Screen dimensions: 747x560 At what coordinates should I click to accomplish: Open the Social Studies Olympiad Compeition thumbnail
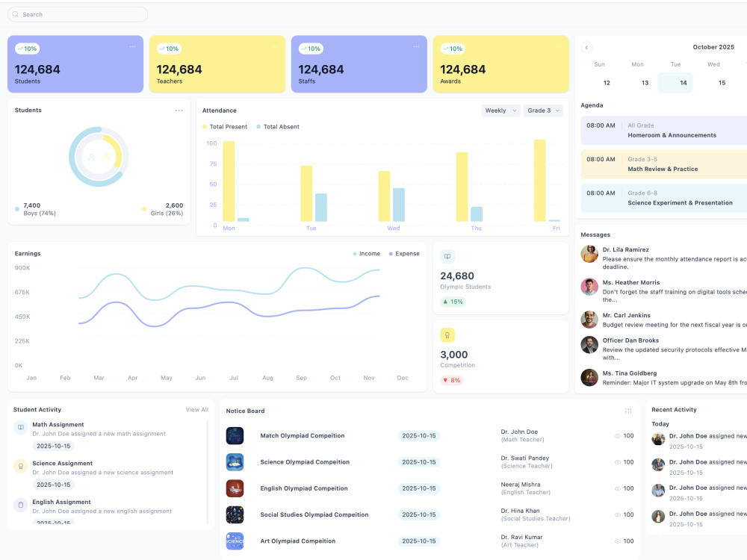[235, 514]
